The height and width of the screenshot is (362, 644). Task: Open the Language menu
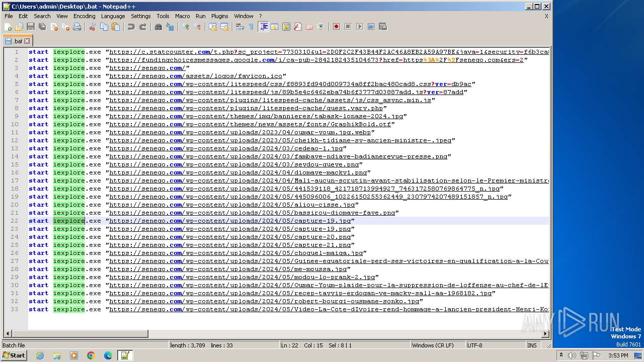click(113, 16)
